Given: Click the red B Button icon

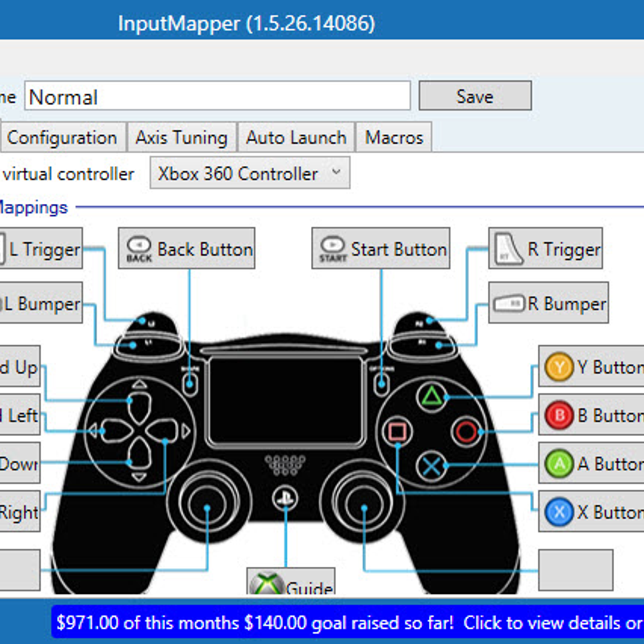Looking at the screenshot, I should pos(559,415).
